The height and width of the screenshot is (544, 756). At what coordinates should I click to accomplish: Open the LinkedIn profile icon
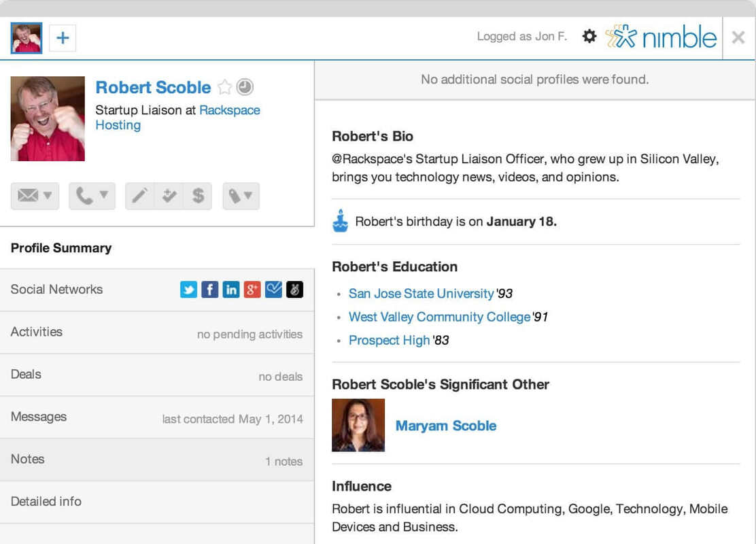pos(231,289)
